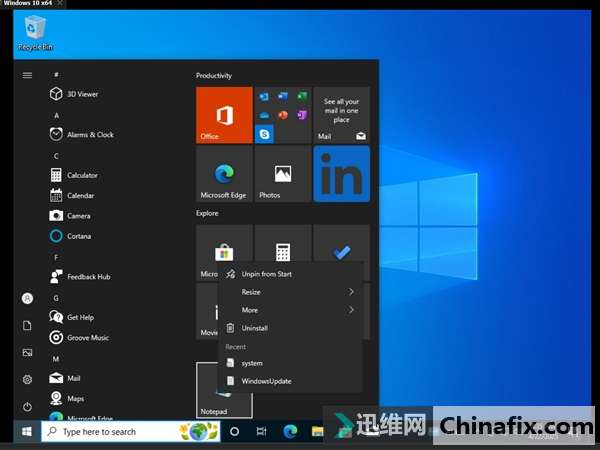Image resolution: width=600 pixels, height=450 pixels.
Task: Open the Recycle Bin desktop icon
Action: pos(35,33)
